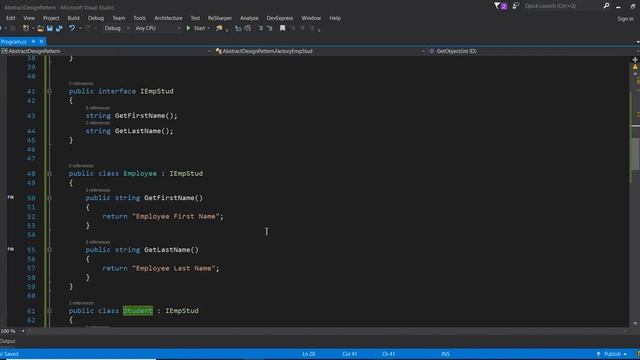Close the Program.cs tab
Viewport: 640px width, 360px height.
point(41,42)
